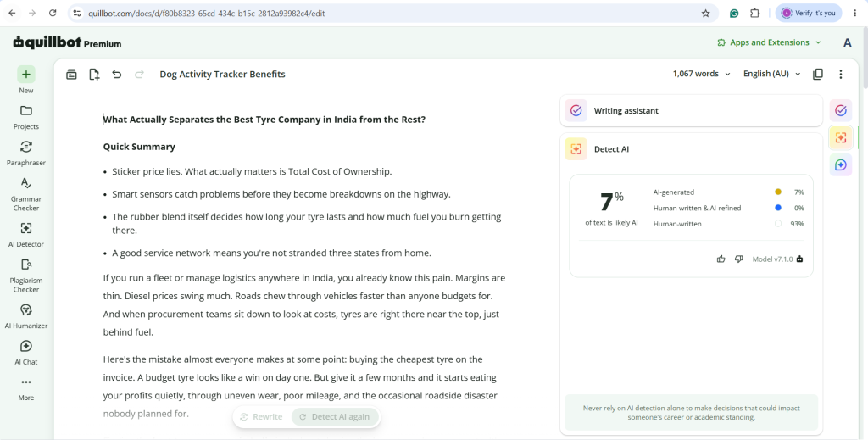Open the Grammar Checker tool
This screenshot has height=440, width=868.
click(x=26, y=193)
